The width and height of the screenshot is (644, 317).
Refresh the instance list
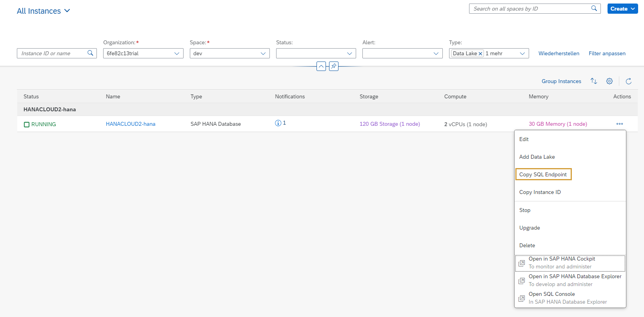click(x=629, y=81)
